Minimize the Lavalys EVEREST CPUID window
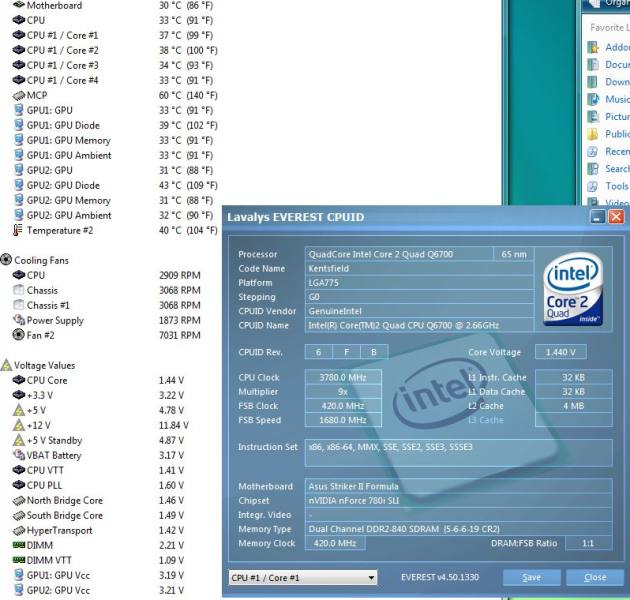The image size is (630, 600). [x=597, y=217]
